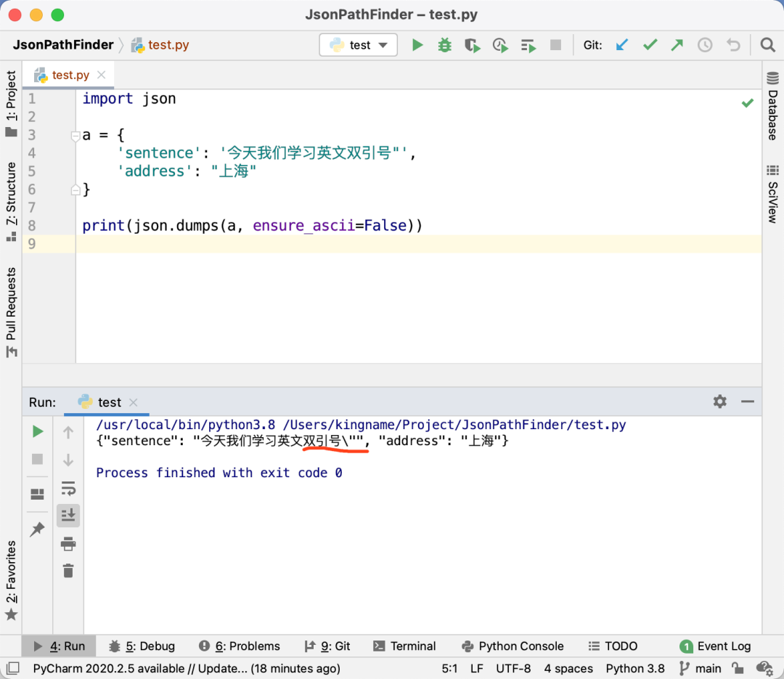Select test.py in the breadcrumb

coord(160,45)
